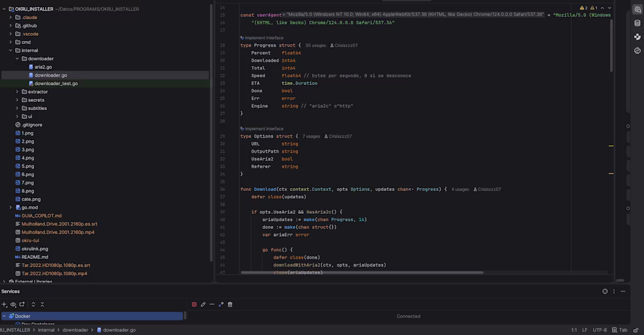
Task: Collapse the internal folder
Action: [11, 50]
